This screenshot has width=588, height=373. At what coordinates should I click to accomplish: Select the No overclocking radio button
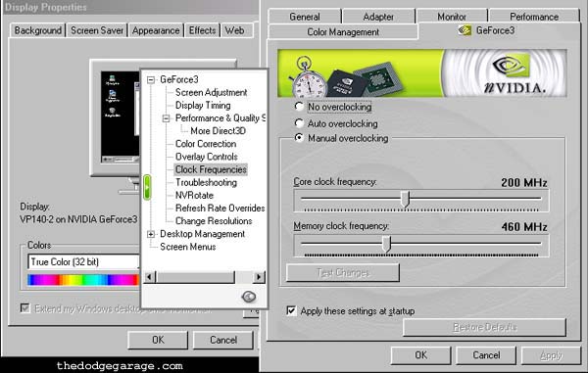[x=299, y=107]
